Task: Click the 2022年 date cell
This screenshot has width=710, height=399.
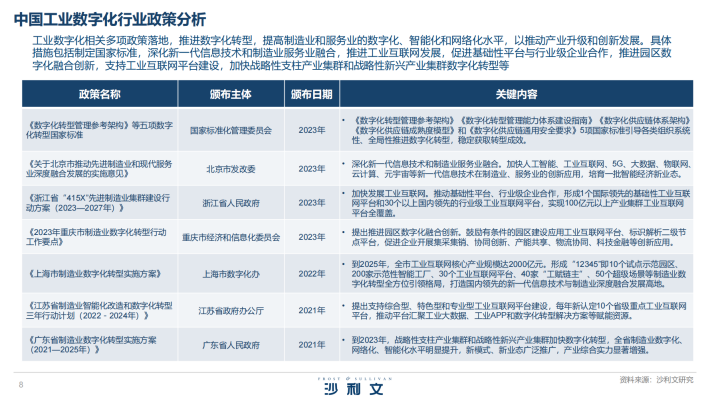Action: point(312,274)
